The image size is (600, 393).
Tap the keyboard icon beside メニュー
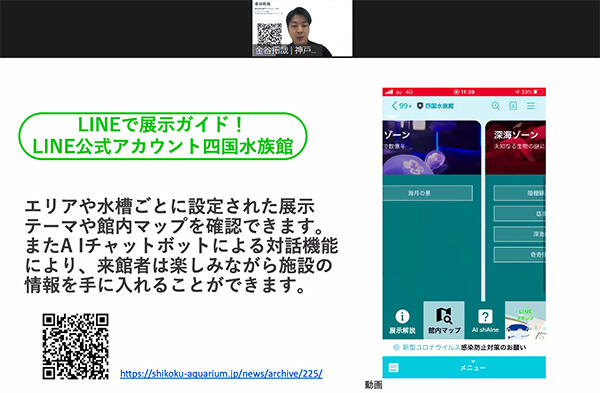click(393, 367)
